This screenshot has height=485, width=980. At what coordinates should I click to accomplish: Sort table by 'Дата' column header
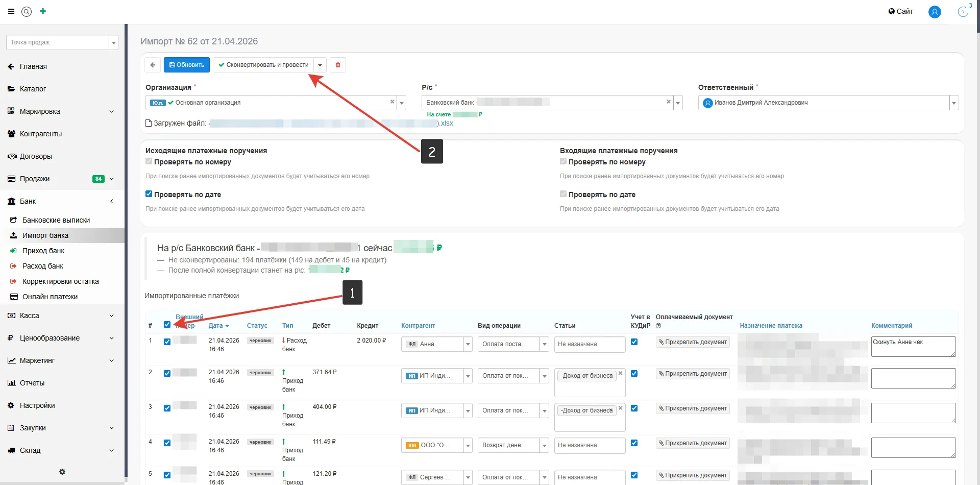point(218,326)
